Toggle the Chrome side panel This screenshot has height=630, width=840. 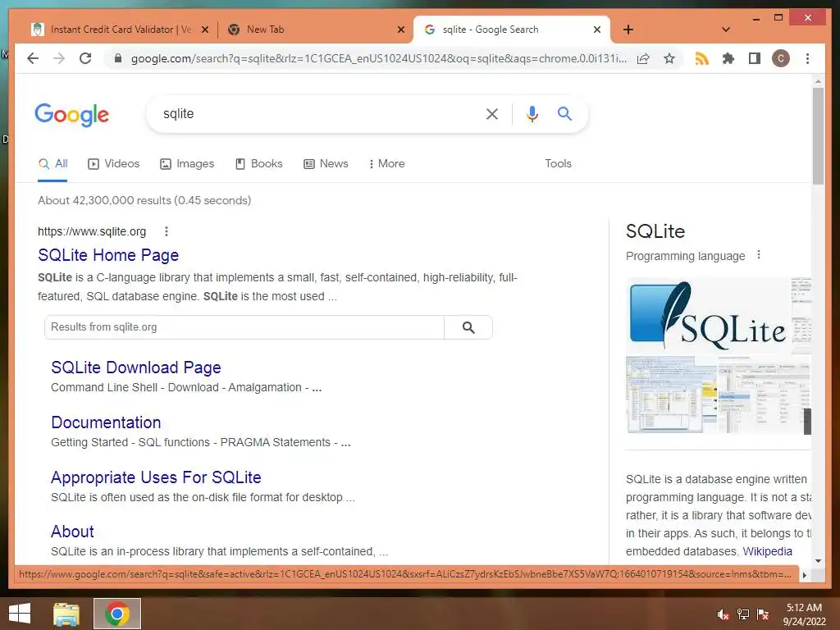[755, 58]
